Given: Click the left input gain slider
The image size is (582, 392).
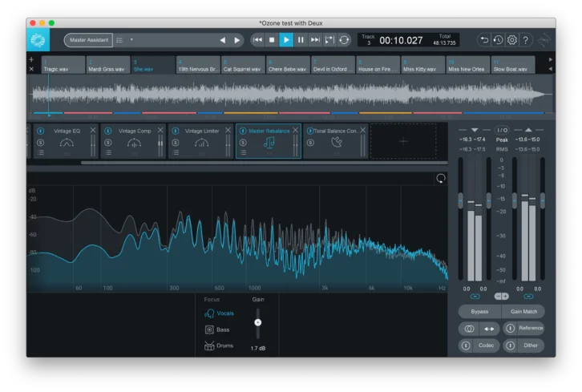Looking at the screenshot, I should 461,201.
